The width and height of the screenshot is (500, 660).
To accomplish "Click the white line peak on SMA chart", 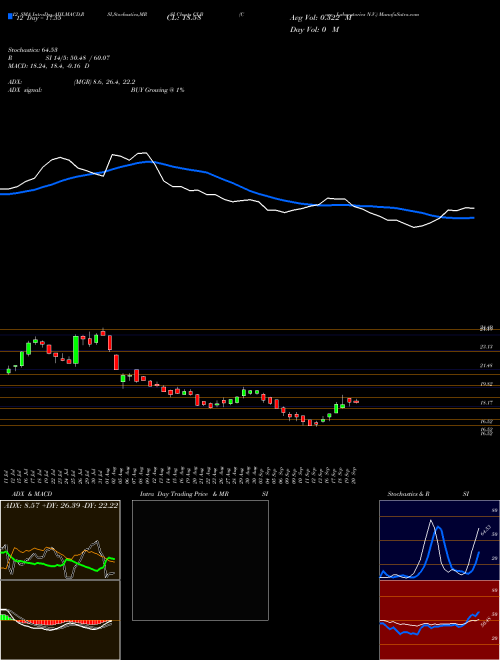I will click(x=144, y=153).
